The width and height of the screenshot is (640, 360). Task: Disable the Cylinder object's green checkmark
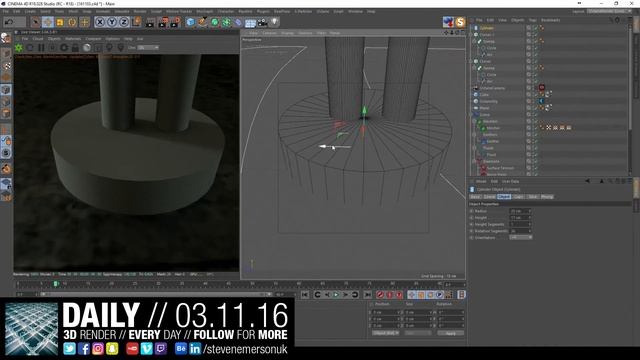[535, 28]
